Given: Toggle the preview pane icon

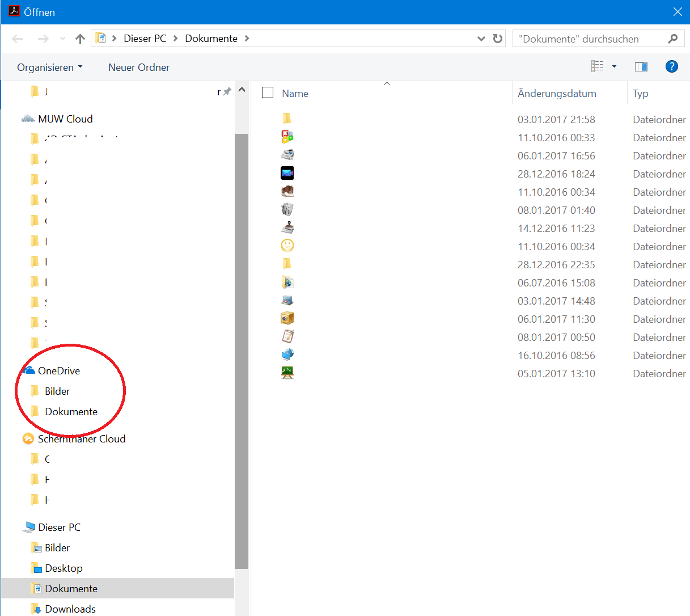Looking at the screenshot, I should [x=641, y=66].
